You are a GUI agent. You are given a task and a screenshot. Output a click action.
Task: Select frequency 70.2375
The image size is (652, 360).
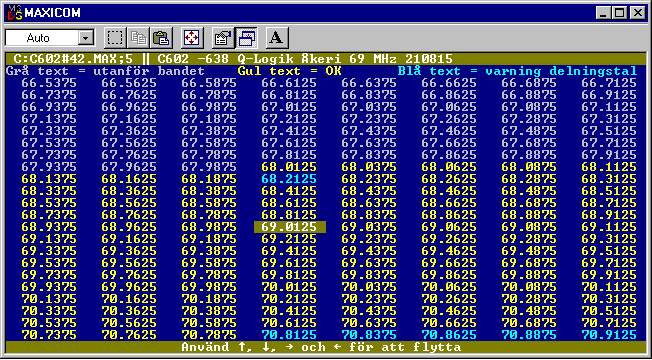click(x=369, y=299)
